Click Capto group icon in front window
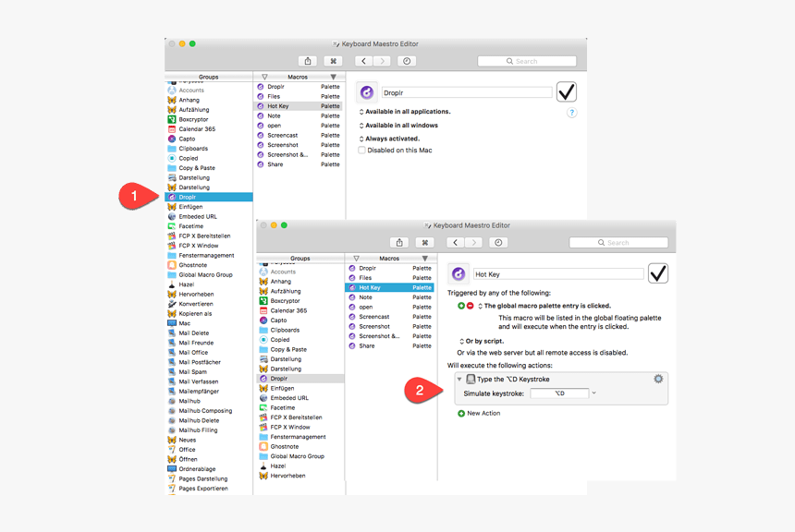795x532 pixels. pos(263,320)
